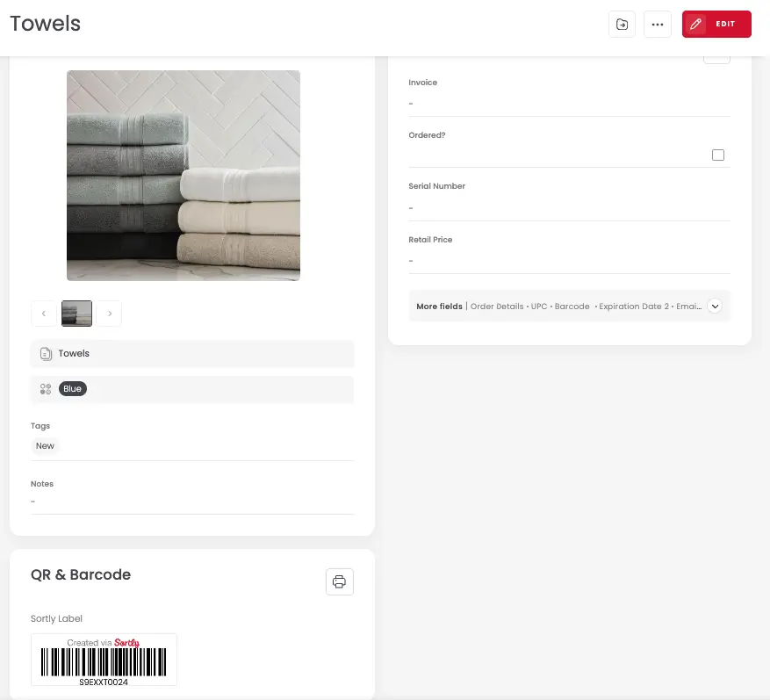Image resolution: width=770 pixels, height=700 pixels.
Task: Select the small towel photo thumbnail
Action: coord(76,314)
